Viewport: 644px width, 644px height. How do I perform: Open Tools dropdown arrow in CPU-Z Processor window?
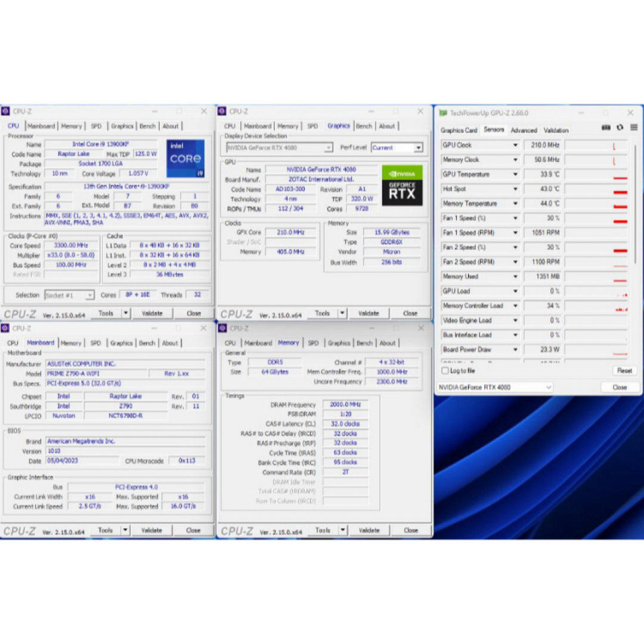tap(126, 314)
